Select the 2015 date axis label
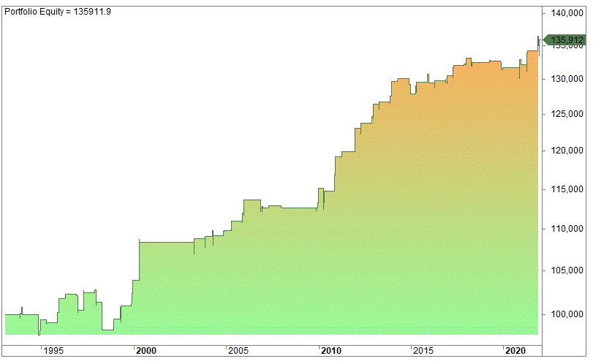The width and height of the screenshot is (593, 364). (423, 351)
